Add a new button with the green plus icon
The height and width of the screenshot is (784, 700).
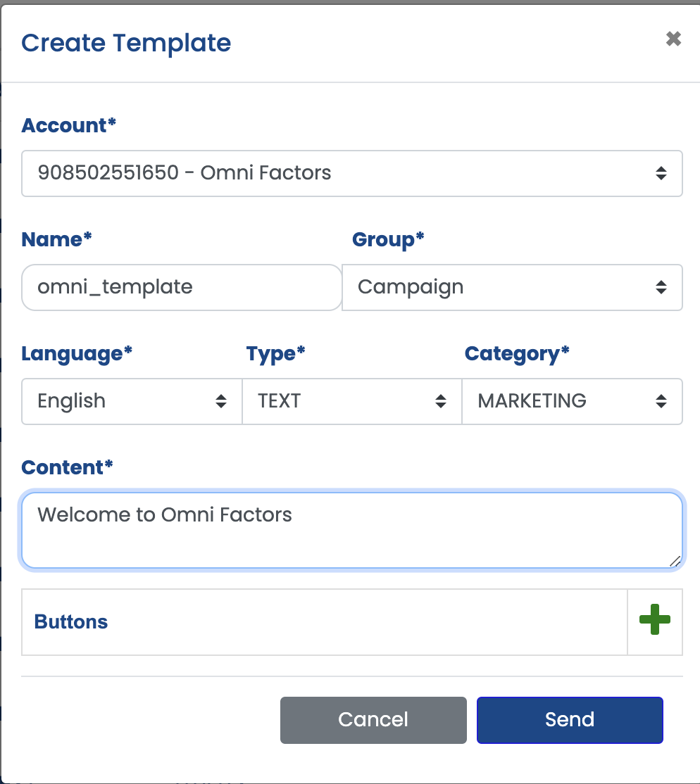654,619
